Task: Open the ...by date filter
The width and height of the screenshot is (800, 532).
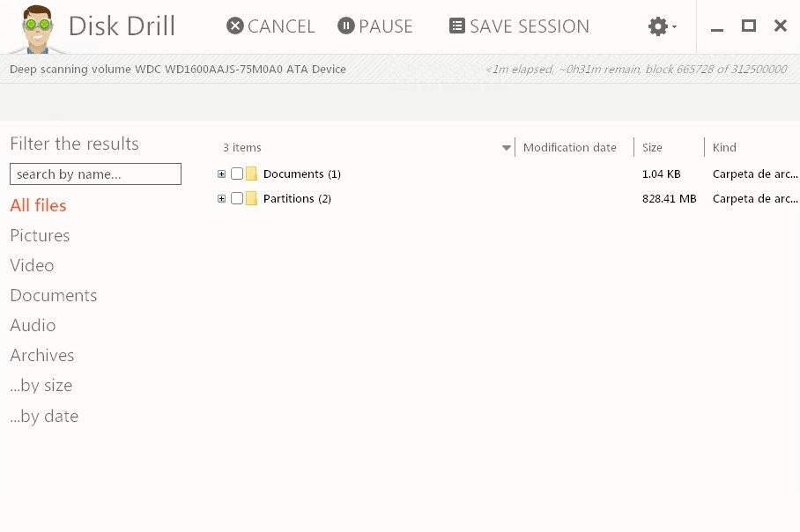Action: pos(44,417)
